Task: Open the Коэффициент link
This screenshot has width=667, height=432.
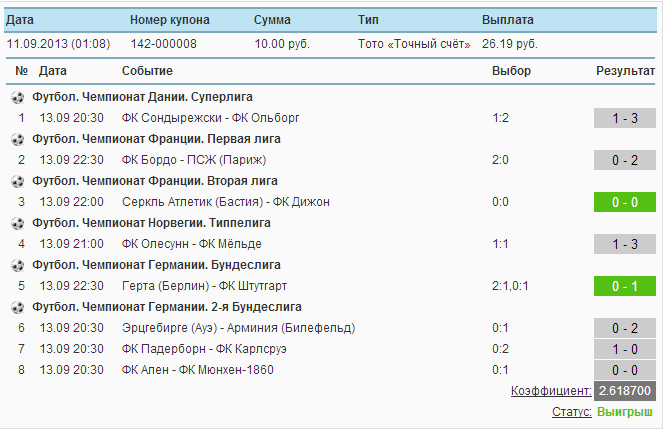Action: coord(551,391)
